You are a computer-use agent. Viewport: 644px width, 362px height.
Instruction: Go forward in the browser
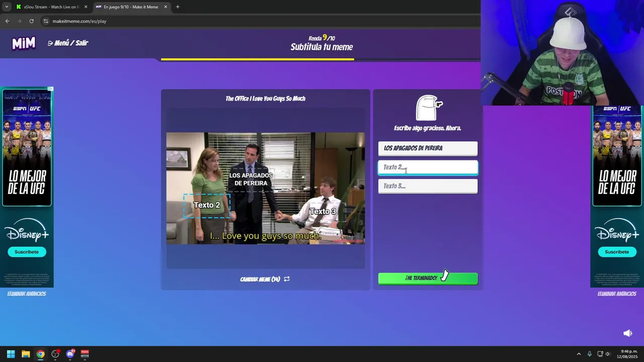[x=19, y=21]
